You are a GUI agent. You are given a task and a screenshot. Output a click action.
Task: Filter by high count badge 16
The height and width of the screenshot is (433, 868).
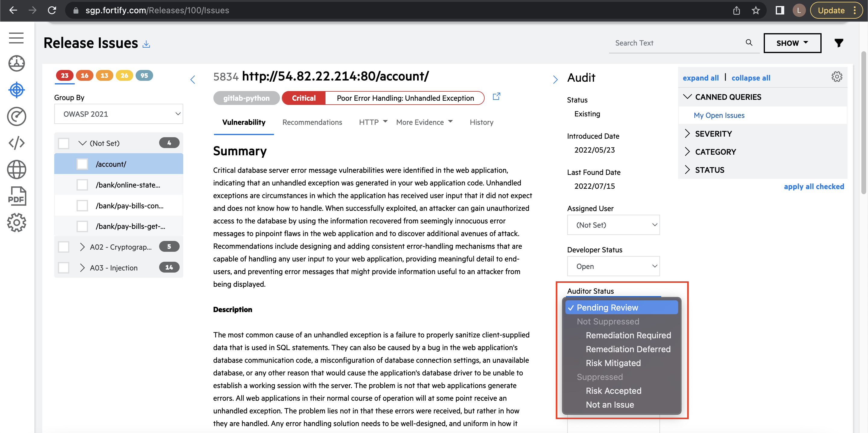[x=84, y=76]
